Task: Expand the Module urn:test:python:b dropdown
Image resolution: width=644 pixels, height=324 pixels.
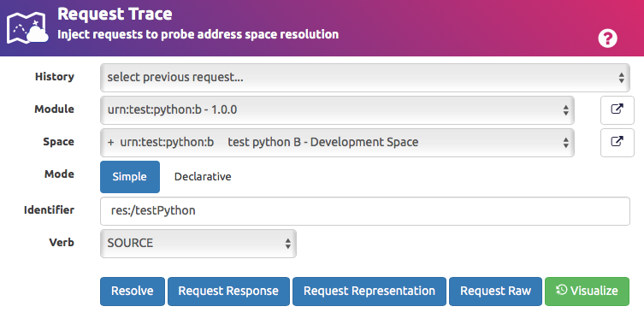Action: pyautogui.click(x=337, y=110)
